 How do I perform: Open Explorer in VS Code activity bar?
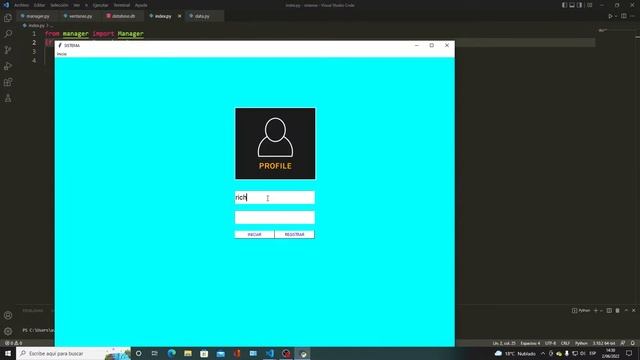click(x=8, y=18)
